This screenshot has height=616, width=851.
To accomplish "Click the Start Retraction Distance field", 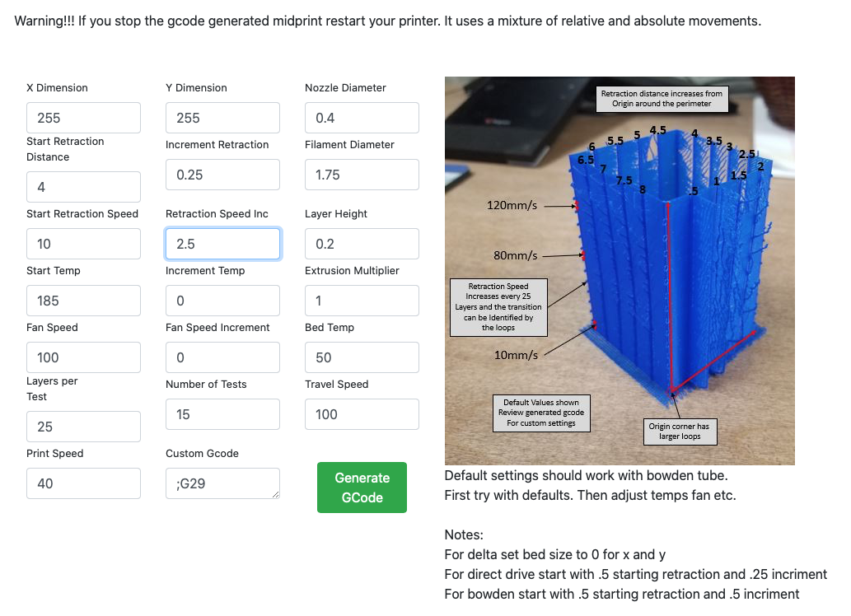I will coord(83,187).
